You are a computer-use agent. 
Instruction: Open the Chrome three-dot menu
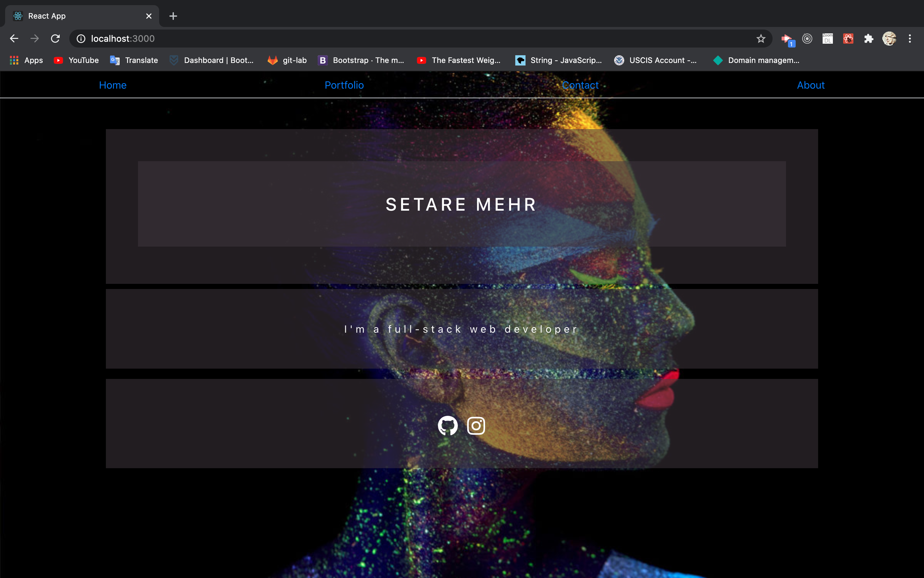pos(910,39)
